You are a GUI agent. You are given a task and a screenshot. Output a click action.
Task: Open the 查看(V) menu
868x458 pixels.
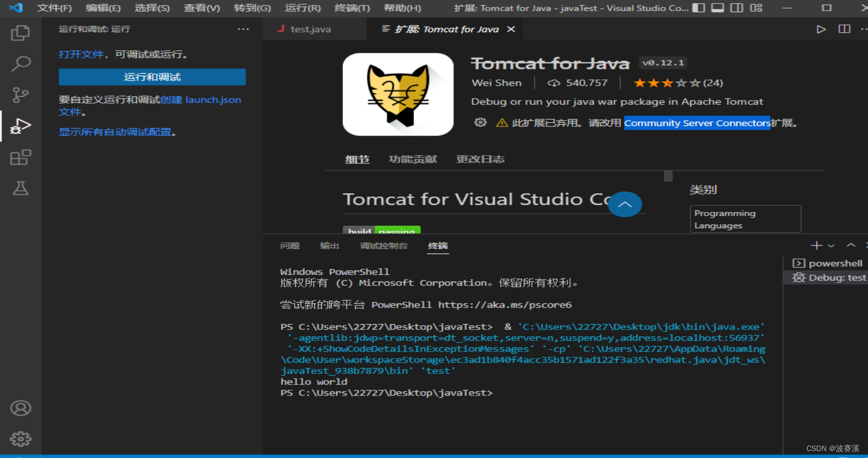pyautogui.click(x=202, y=8)
